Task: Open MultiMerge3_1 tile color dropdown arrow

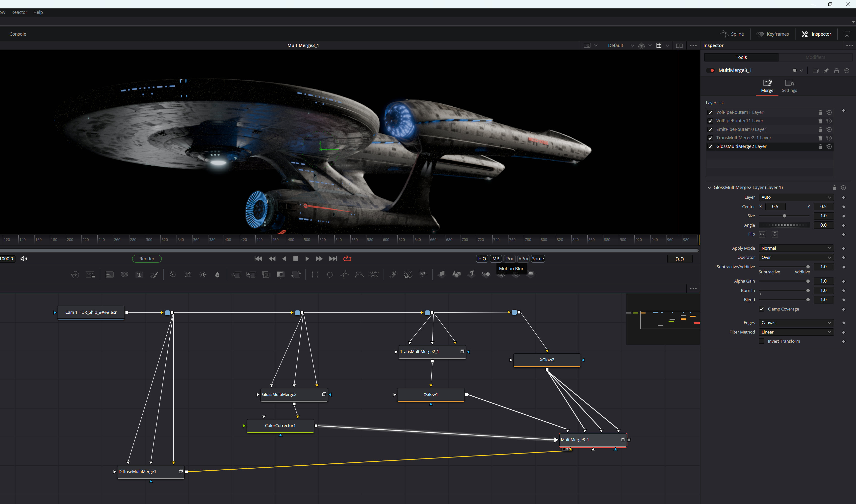Action: click(x=801, y=71)
